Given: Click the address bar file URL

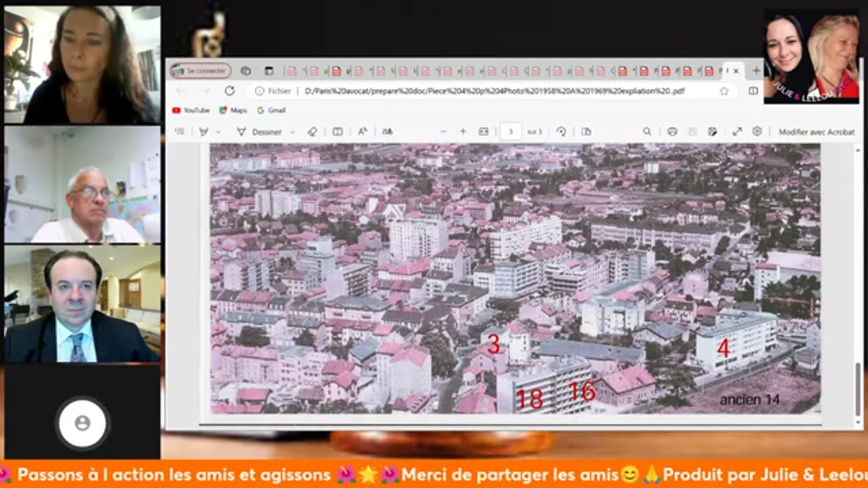Looking at the screenshot, I should (x=494, y=91).
